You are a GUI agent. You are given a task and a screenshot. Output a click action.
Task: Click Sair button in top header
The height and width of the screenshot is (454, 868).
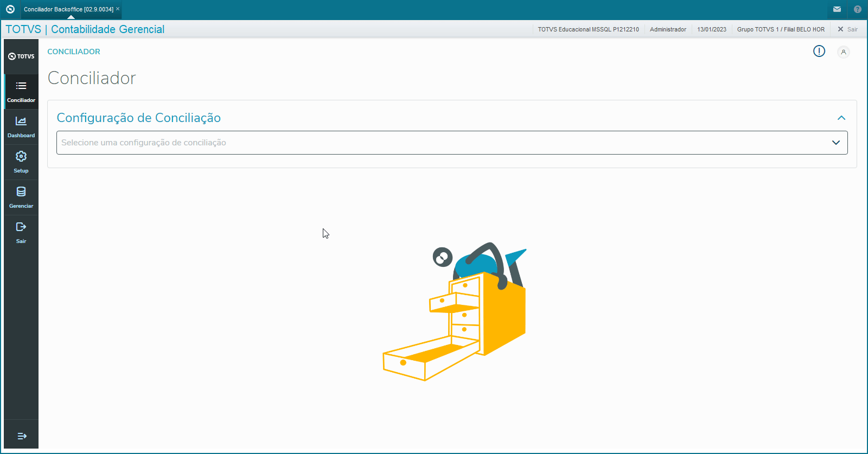click(847, 29)
